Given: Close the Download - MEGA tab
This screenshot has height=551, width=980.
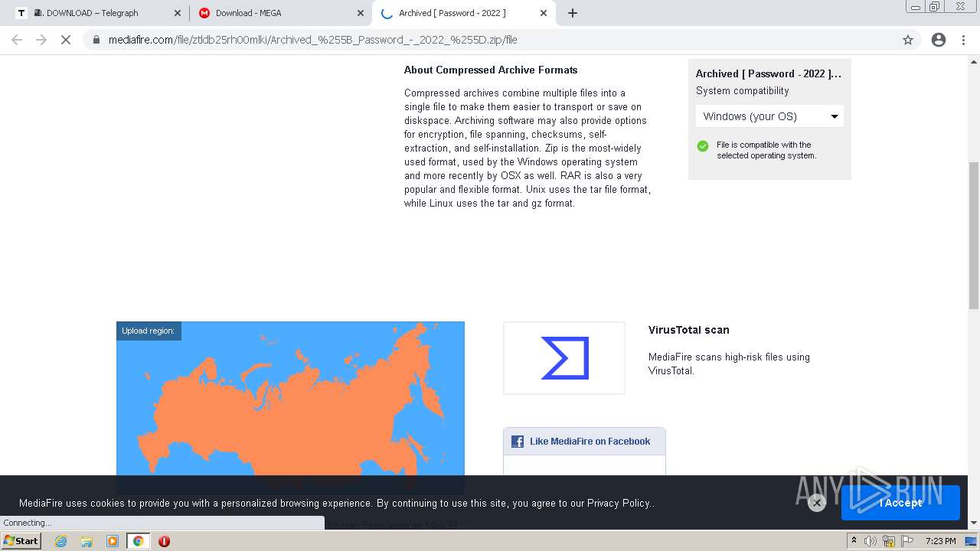Looking at the screenshot, I should 360,13.
